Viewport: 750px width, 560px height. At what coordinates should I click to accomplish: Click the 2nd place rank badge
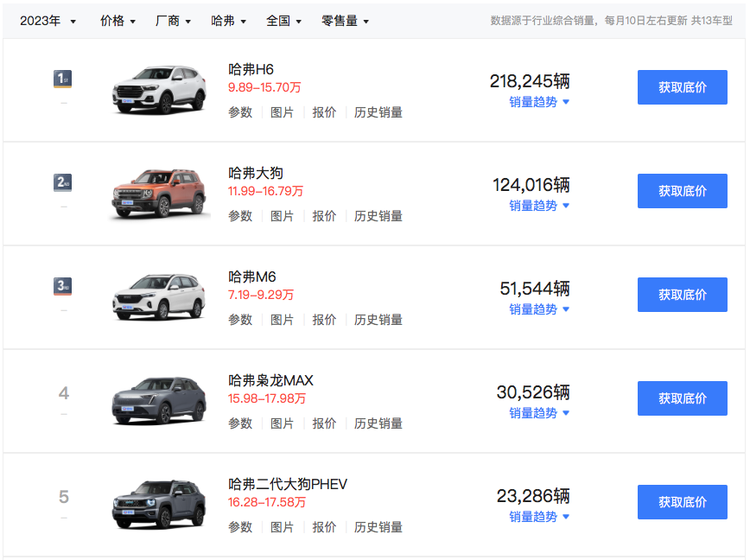coord(63,182)
